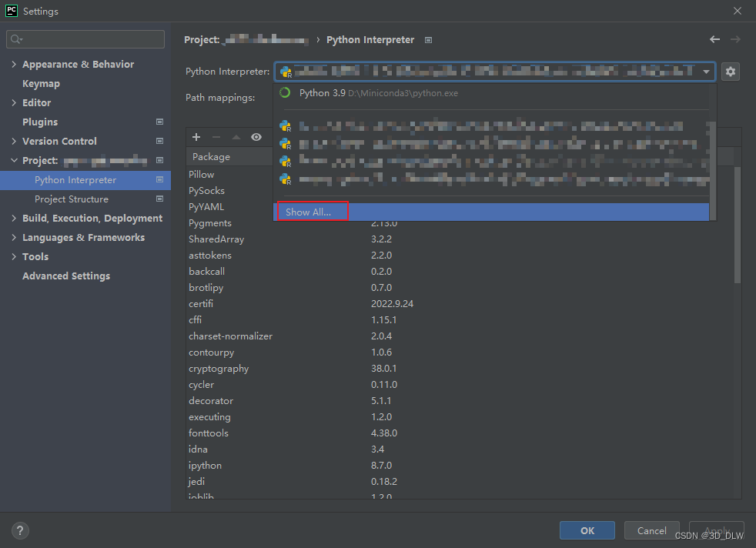The width and height of the screenshot is (756, 548).
Task: Select the cffi package row
Action: click(460, 319)
